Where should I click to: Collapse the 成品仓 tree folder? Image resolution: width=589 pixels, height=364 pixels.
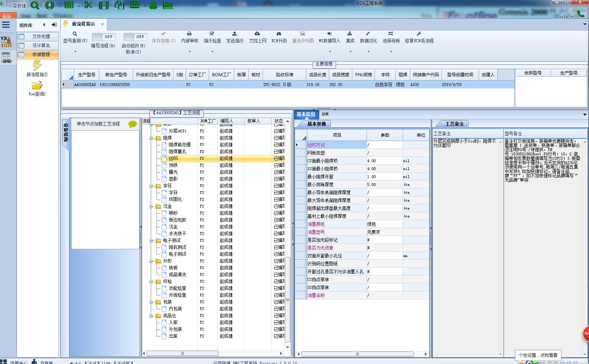tap(151, 316)
